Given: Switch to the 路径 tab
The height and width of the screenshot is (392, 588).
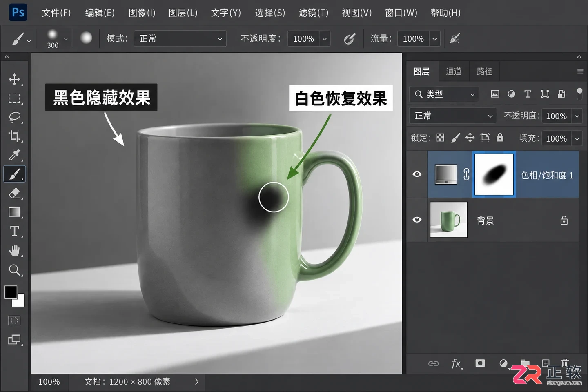Looking at the screenshot, I should (x=485, y=71).
